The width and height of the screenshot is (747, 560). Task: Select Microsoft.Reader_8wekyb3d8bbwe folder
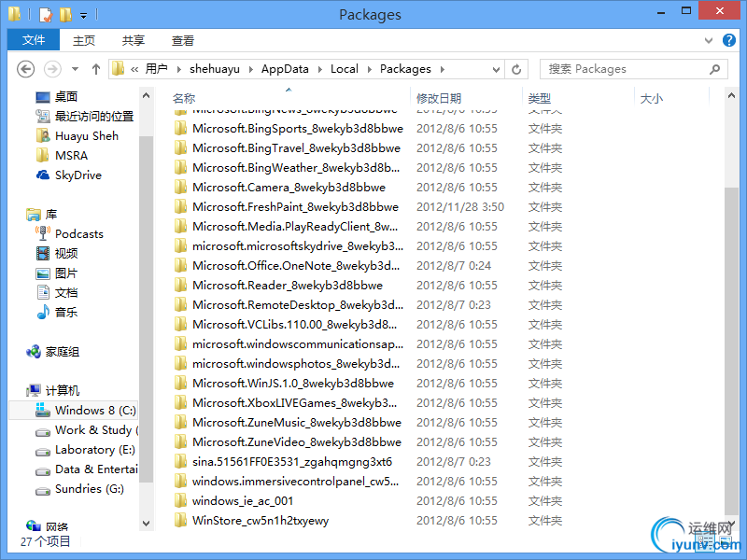(288, 286)
